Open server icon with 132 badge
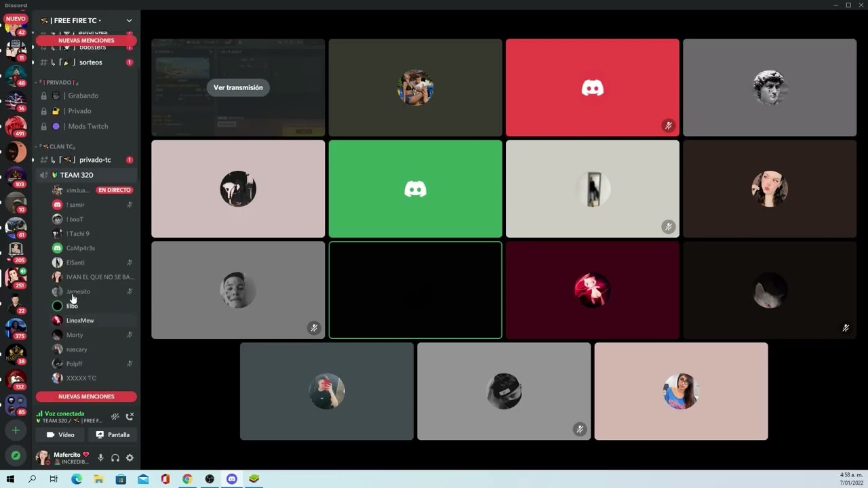This screenshot has width=868, height=488. (16, 380)
